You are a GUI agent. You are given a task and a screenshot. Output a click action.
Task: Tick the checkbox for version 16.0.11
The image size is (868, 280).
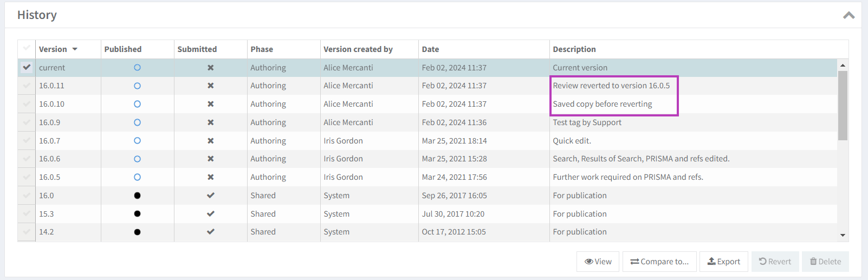tap(27, 86)
